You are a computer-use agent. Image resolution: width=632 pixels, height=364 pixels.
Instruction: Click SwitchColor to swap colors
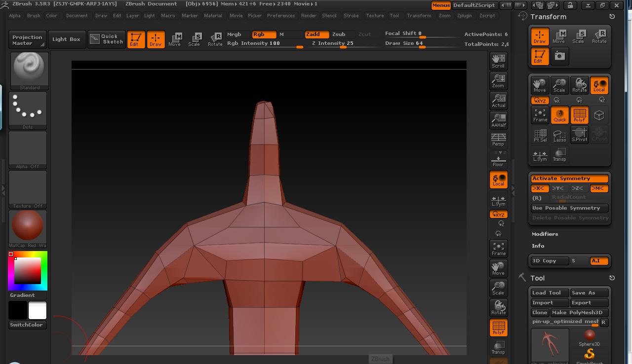[x=27, y=325]
